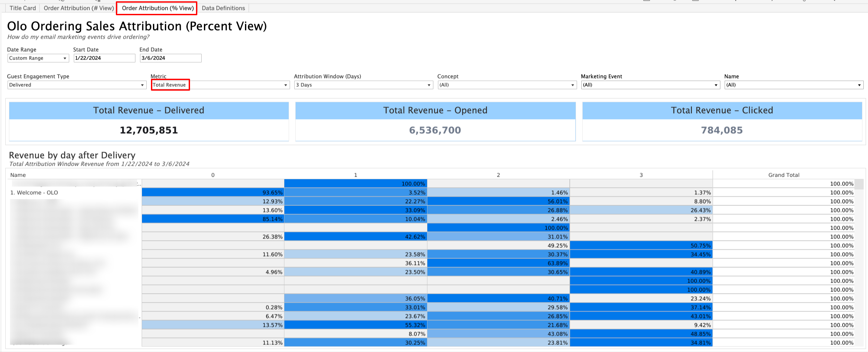Viewport: 868px width, 352px height.
Task: Select the '1. Welcome - OLO' row label
Action: click(x=34, y=193)
